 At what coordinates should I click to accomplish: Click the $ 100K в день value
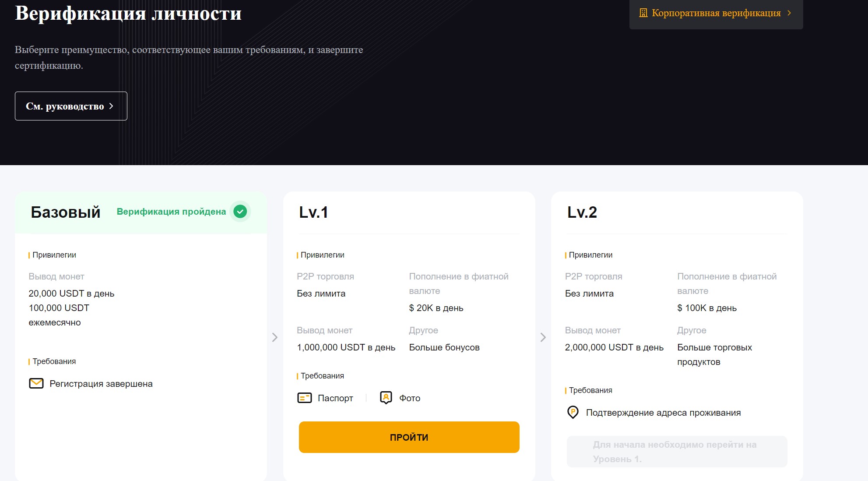707,308
